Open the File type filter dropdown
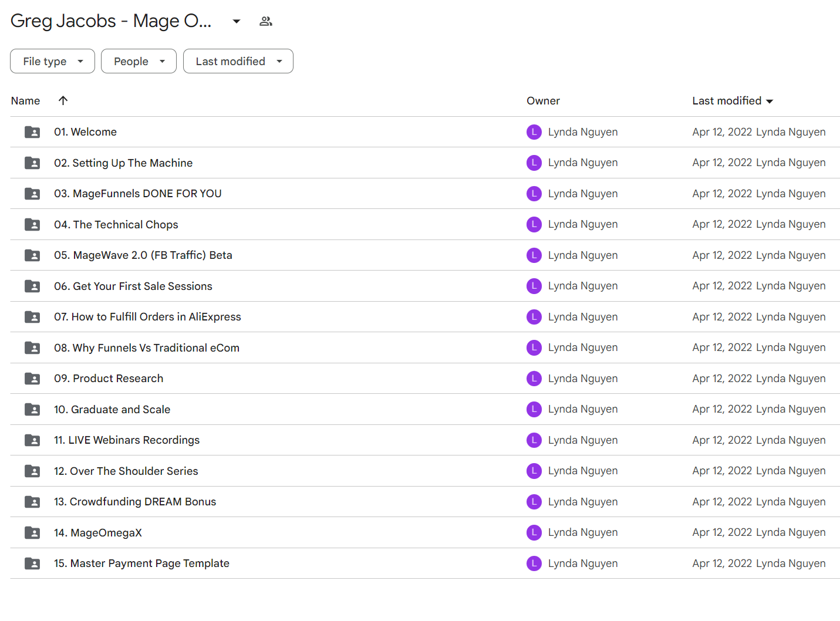The image size is (840, 621). coord(52,61)
